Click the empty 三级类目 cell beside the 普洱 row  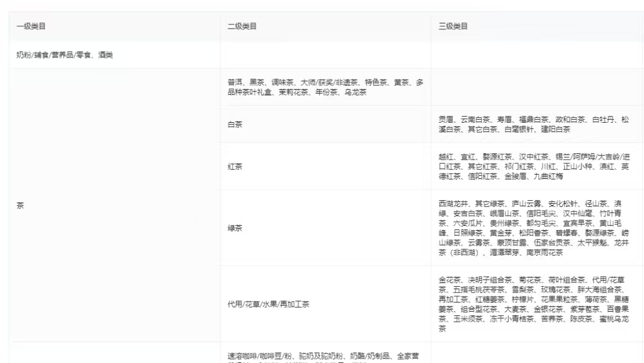(x=536, y=88)
